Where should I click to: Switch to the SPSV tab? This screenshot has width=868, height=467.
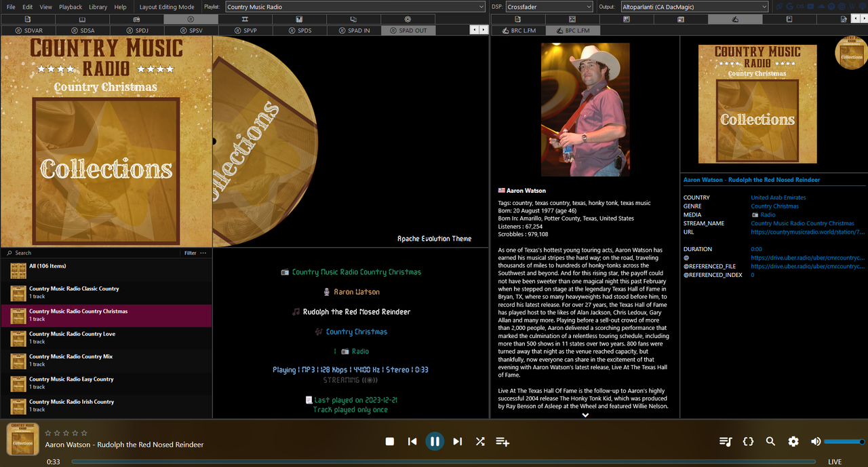pyautogui.click(x=191, y=31)
